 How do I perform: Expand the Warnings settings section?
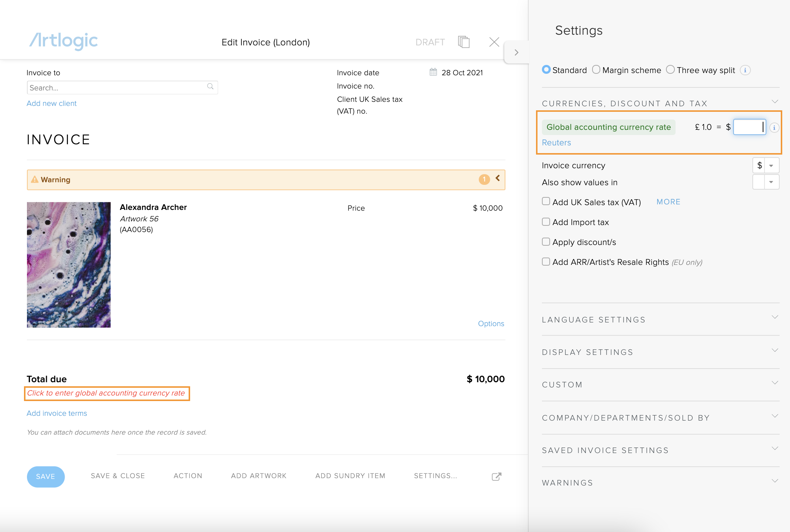click(x=775, y=481)
